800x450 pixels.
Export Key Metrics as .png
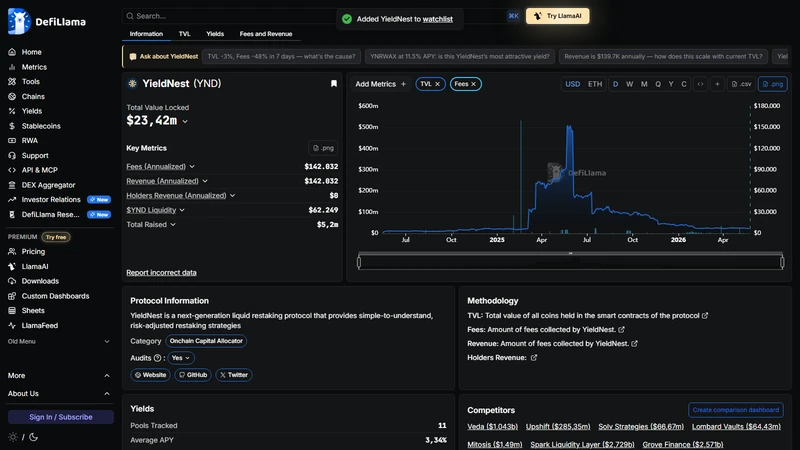pyautogui.click(x=323, y=148)
